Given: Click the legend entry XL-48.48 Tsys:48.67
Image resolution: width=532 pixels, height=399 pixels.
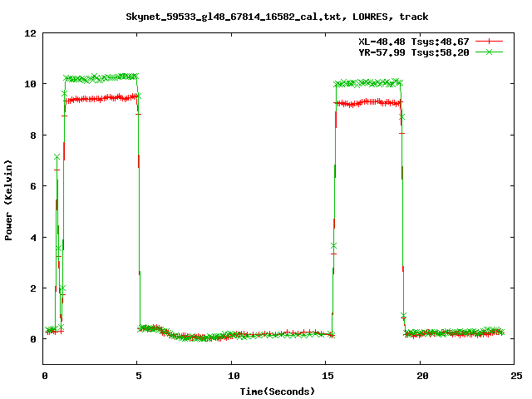Looking at the screenshot, I should (x=414, y=42).
